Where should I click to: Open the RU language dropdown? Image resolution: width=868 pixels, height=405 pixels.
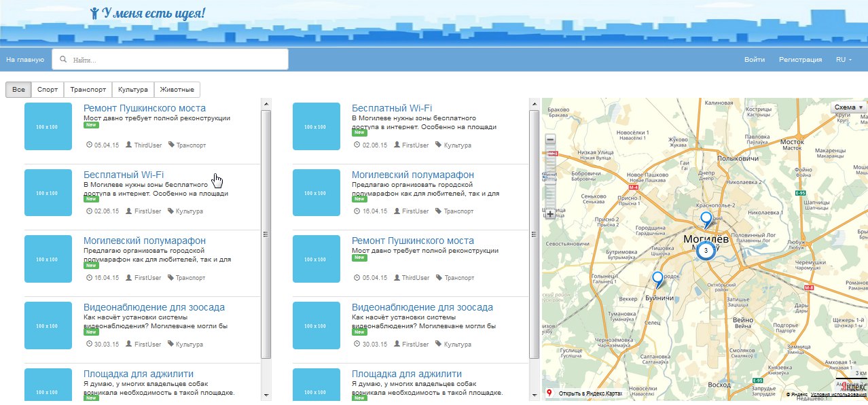point(844,60)
